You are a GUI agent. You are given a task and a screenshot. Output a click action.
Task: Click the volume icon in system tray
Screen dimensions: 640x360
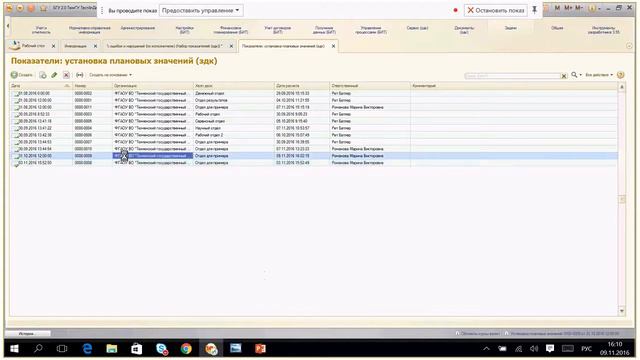534,349
